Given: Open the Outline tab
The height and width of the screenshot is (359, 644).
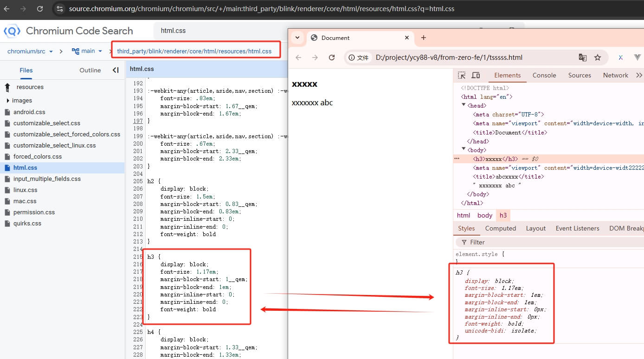Looking at the screenshot, I should pos(90,71).
